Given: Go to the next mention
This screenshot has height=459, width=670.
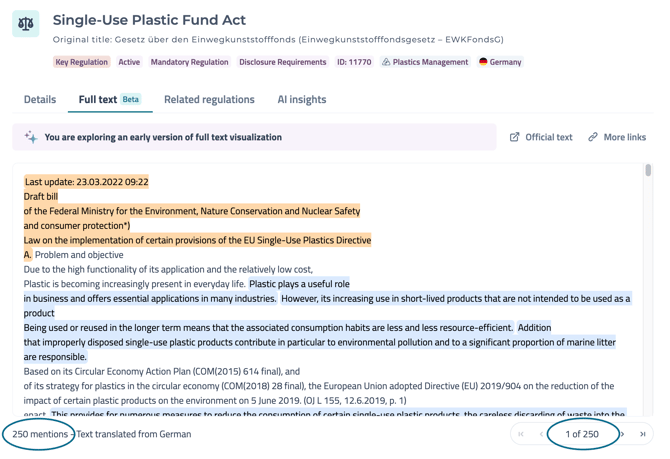Looking at the screenshot, I should [x=623, y=434].
